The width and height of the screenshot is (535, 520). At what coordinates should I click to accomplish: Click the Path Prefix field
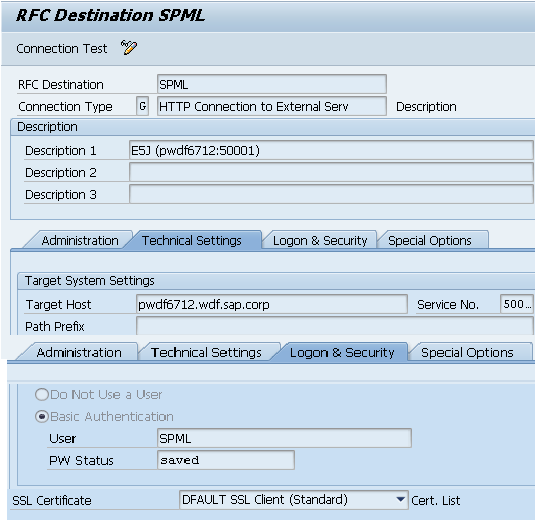click(x=334, y=326)
